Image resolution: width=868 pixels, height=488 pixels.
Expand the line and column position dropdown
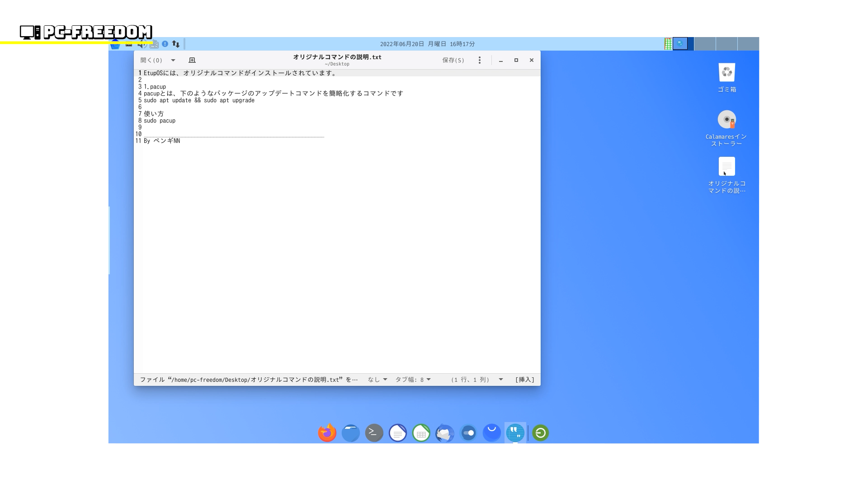pos(501,380)
